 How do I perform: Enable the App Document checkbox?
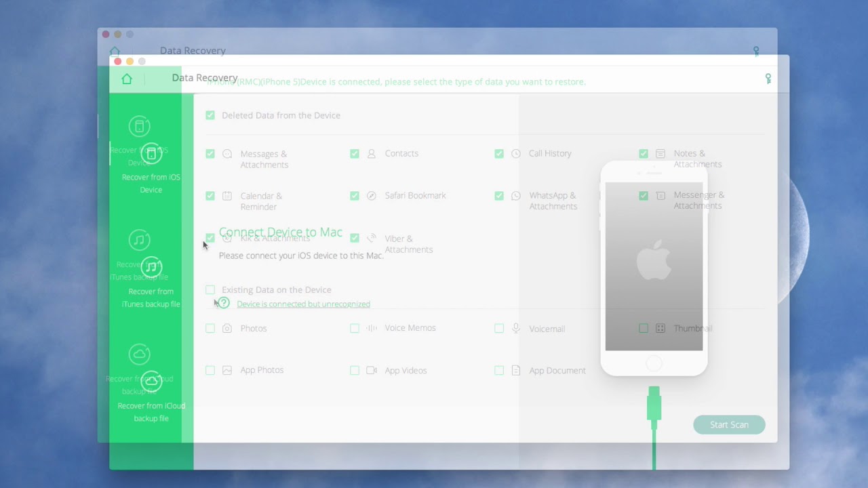[x=499, y=370]
